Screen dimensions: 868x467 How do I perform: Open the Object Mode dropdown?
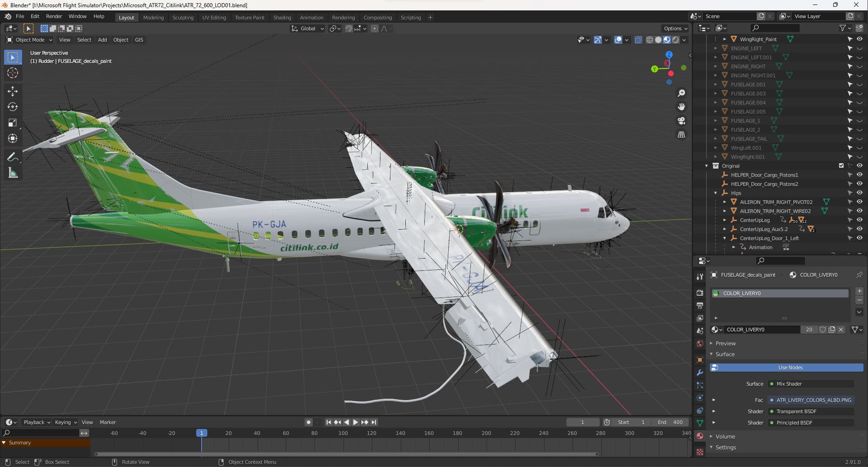coord(29,40)
